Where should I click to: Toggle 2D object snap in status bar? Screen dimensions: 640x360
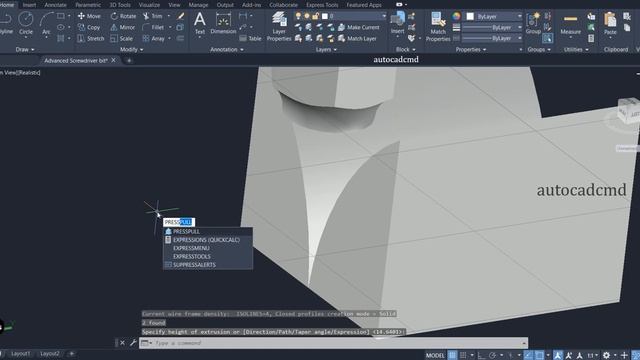[539, 355]
